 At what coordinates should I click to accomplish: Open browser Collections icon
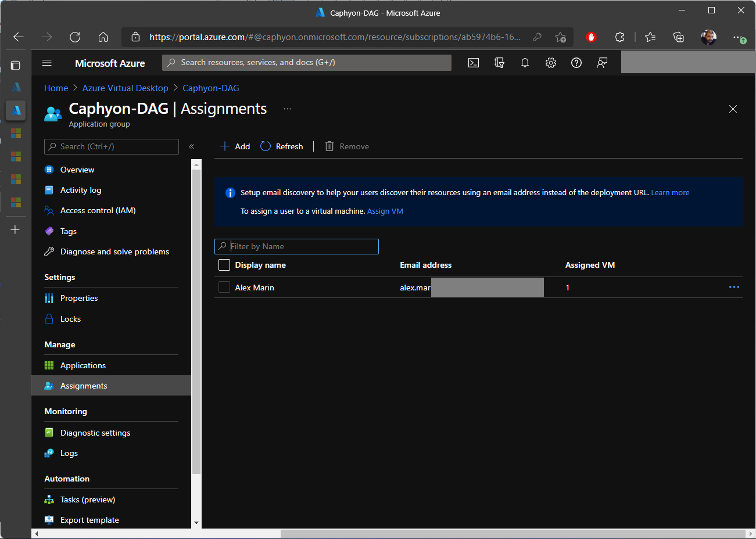(679, 37)
